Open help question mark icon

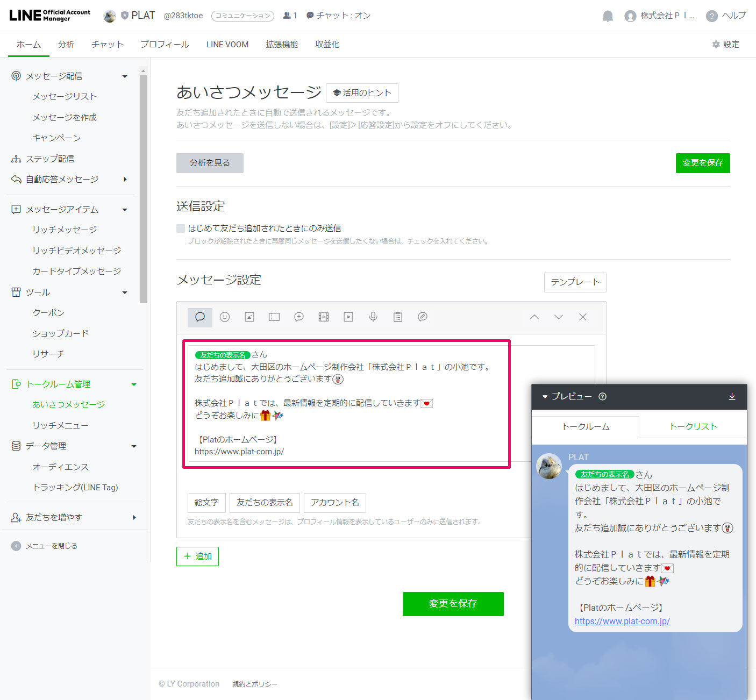(712, 16)
